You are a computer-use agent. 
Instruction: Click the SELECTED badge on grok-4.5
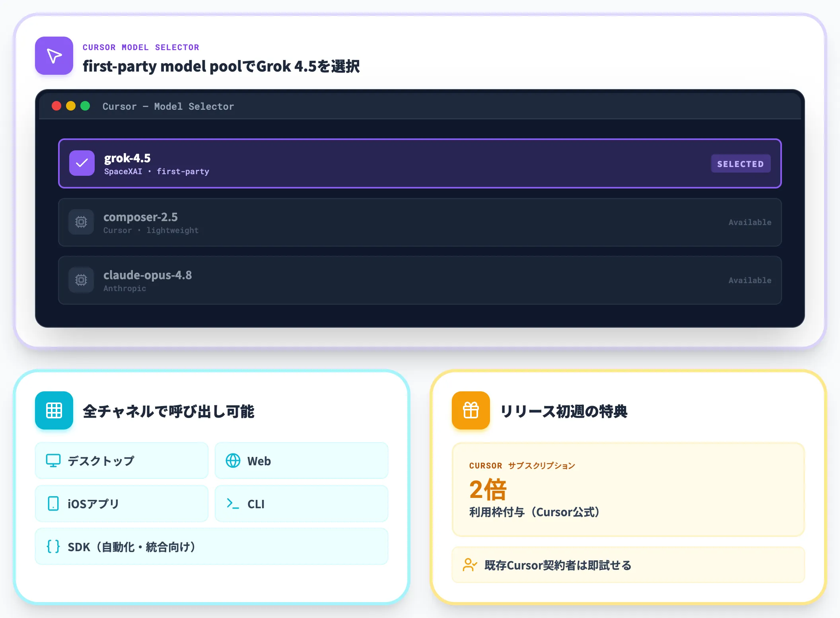[x=741, y=164]
